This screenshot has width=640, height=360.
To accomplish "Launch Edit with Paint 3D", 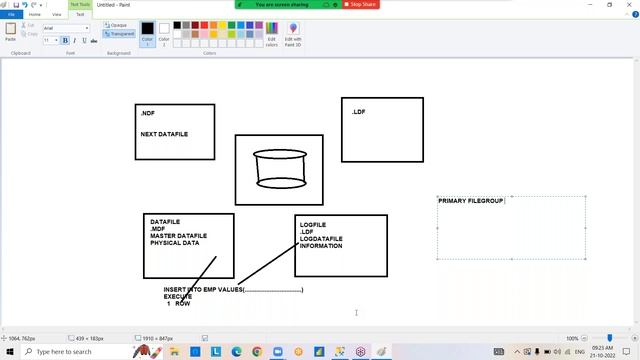I will 293,34.
